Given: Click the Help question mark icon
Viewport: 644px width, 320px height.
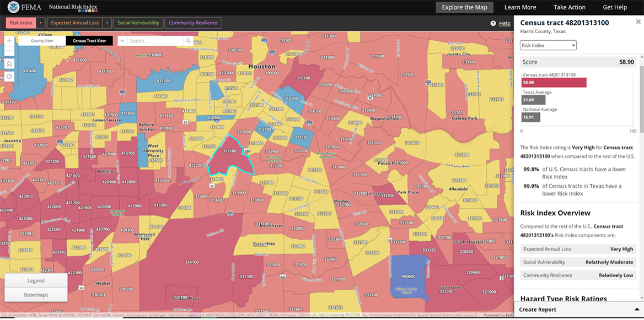Looking at the screenshot, I should (x=493, y=24).
